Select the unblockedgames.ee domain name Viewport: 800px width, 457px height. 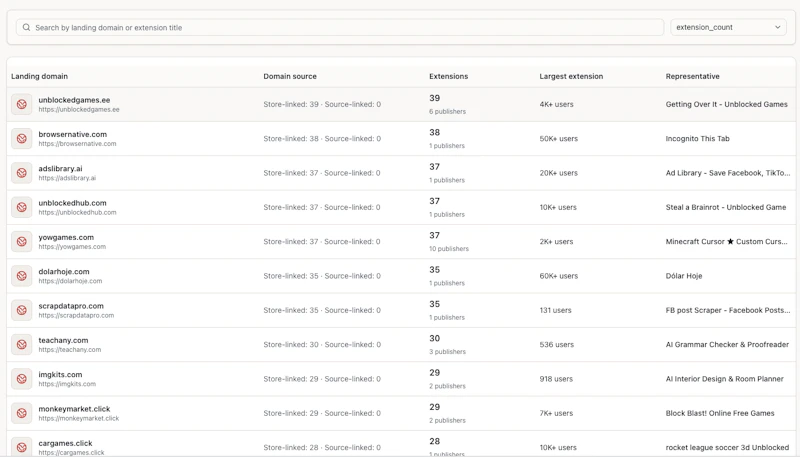tap(74, 100)
